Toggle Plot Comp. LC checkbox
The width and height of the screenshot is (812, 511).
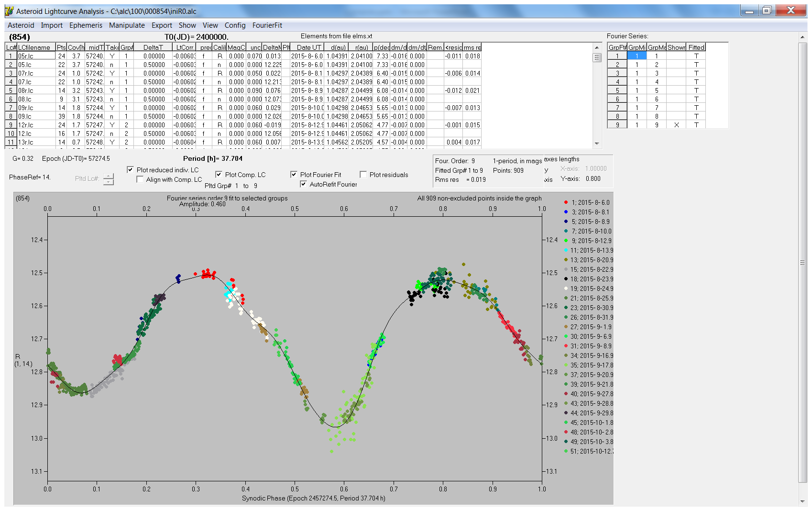[x=219, y=175]
